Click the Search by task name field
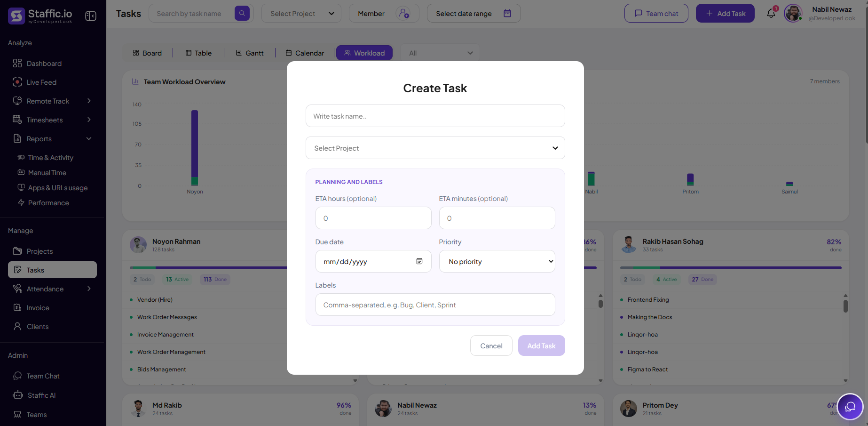Image resolution: width=868 pixels, height=426 pixels. 192,13
